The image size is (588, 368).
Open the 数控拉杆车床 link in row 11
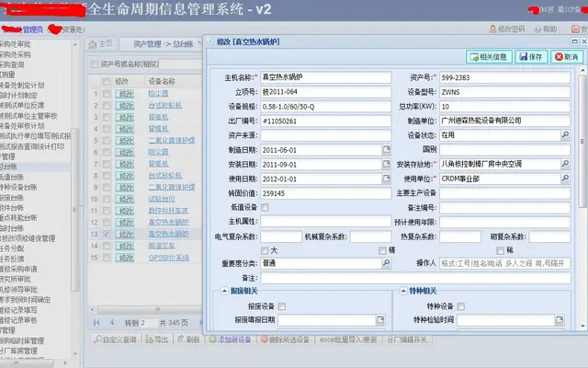(x=168, y=211)
